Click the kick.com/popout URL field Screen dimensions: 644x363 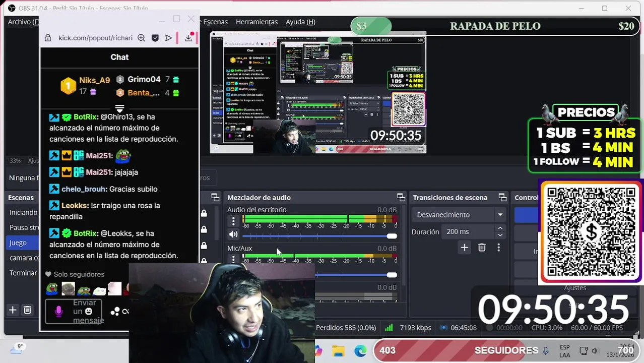coord(95,38)
